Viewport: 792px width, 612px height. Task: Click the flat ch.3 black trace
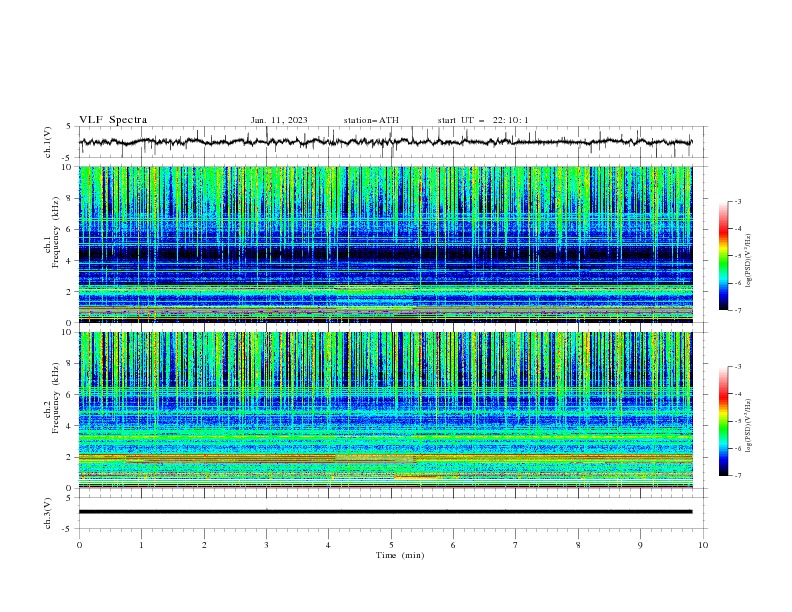pyautogui.click(x=385, y=512)
